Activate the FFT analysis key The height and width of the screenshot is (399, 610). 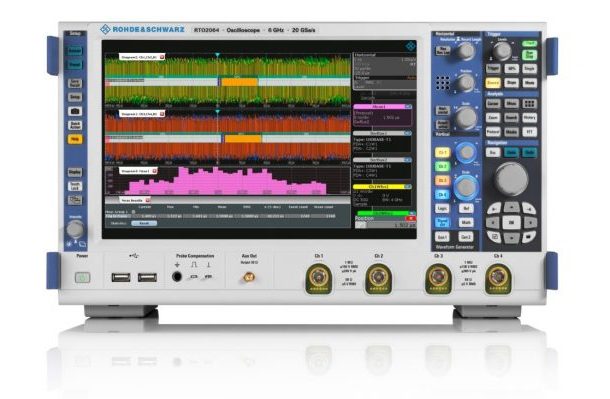[529, 132]
